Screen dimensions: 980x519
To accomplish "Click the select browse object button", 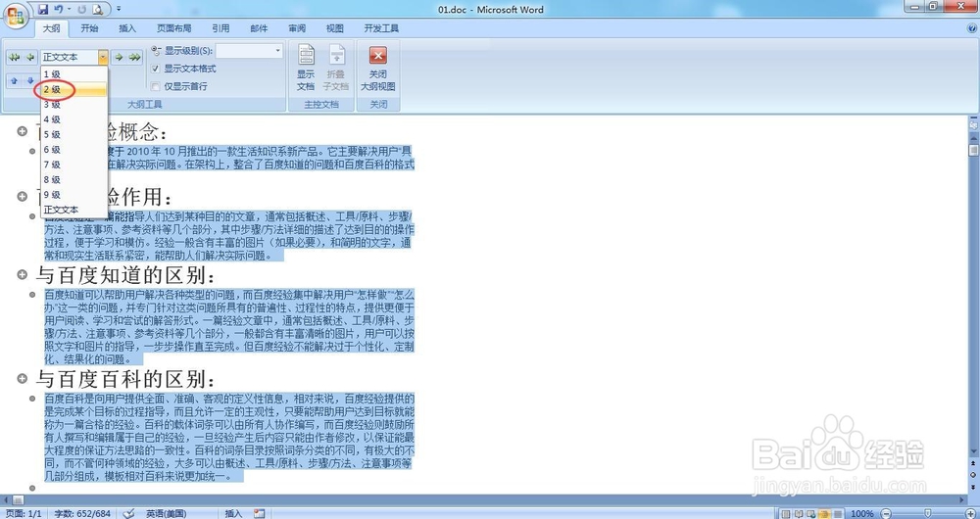I will coord(972,475).
